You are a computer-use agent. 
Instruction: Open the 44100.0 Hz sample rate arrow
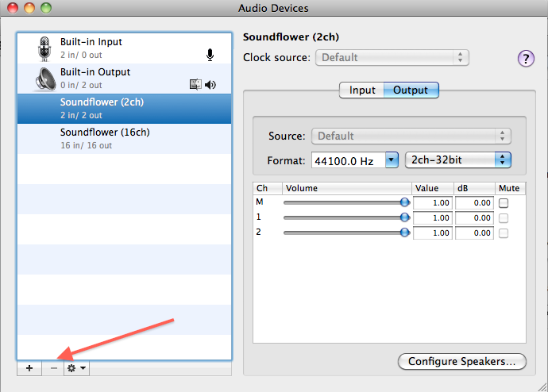(x=392, y=160)
